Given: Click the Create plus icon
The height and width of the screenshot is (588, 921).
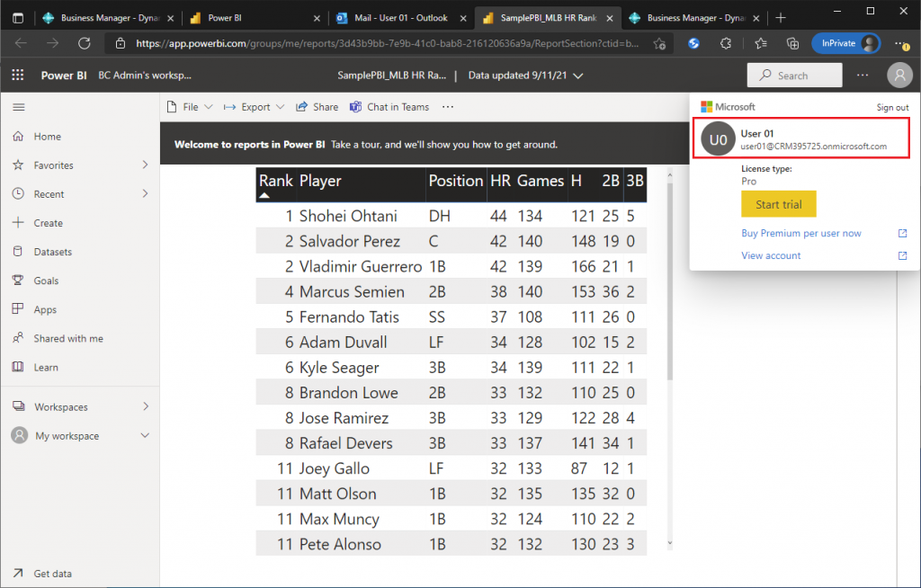Looking at the screenshot, I should pos(18,223).
